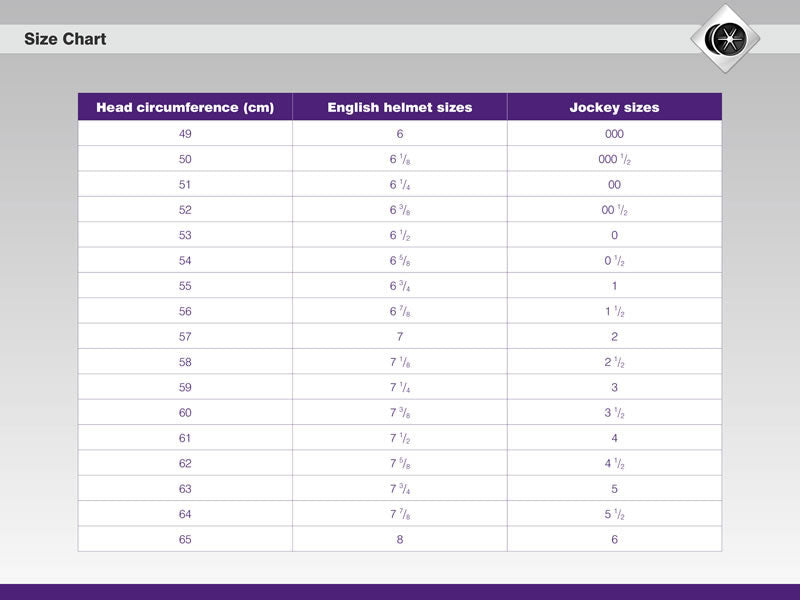Click jockey size '6' in row 65
This screenshot has width=800, height=600.
click(x=614, y=539)
